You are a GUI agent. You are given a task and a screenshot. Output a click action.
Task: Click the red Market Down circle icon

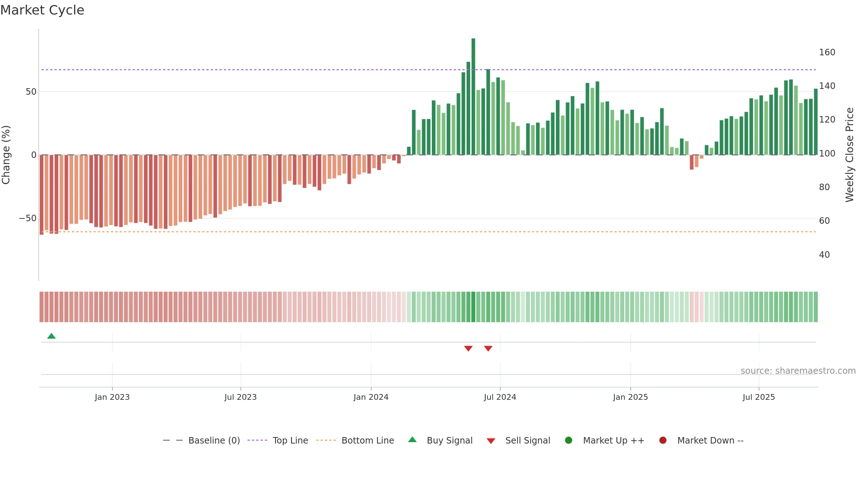click(x=663, y=440)
